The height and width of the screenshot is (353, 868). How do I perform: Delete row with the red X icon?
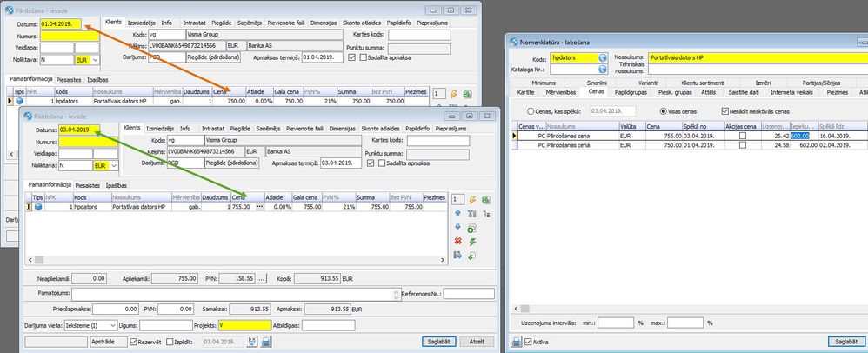click(x=457, y=241)
